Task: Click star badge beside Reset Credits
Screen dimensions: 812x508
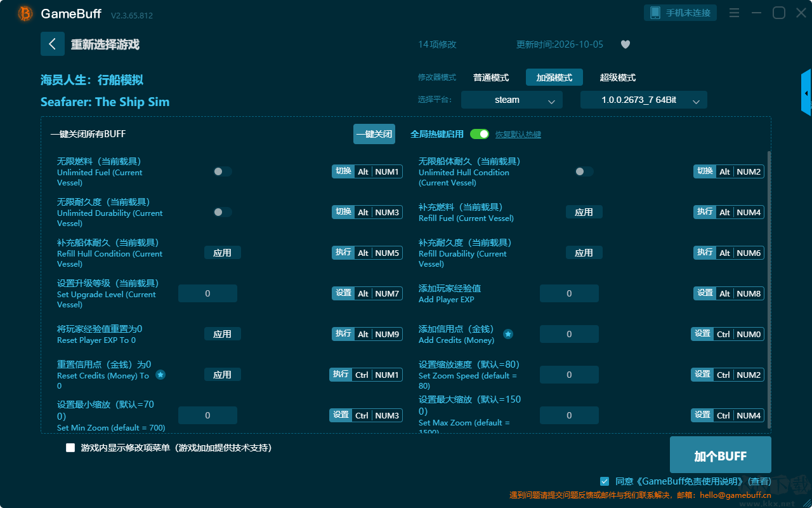Action: pos(160,375)
